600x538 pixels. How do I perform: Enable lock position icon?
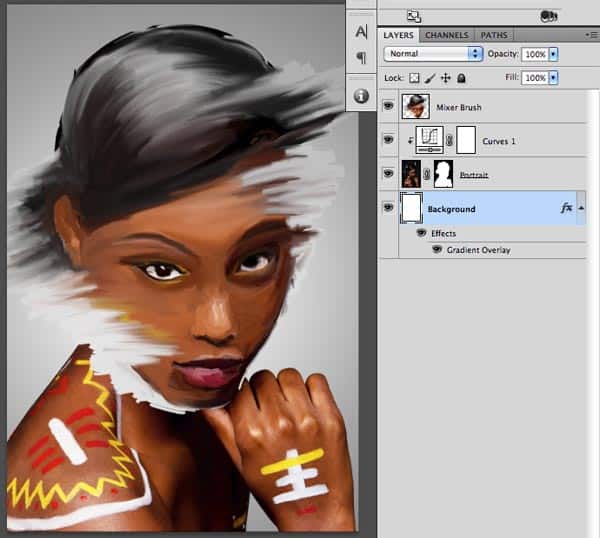click(x=446, y=78)
